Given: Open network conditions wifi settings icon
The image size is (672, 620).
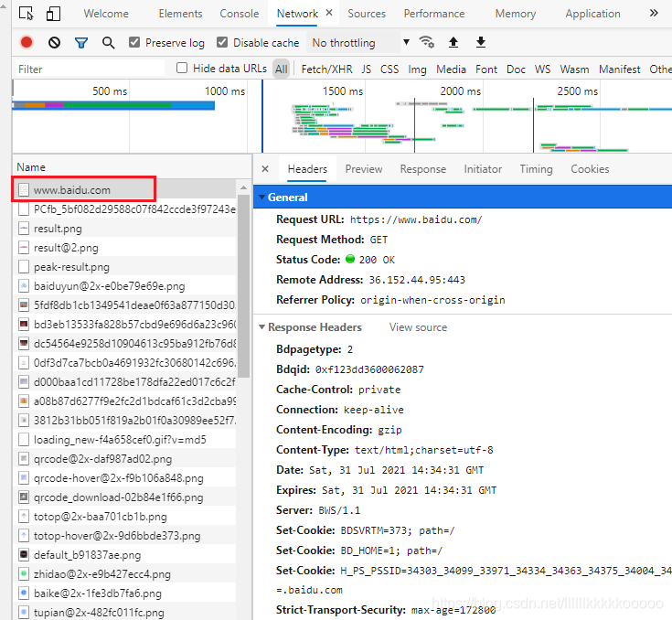Looking at the screenshot, I should 426,42.
